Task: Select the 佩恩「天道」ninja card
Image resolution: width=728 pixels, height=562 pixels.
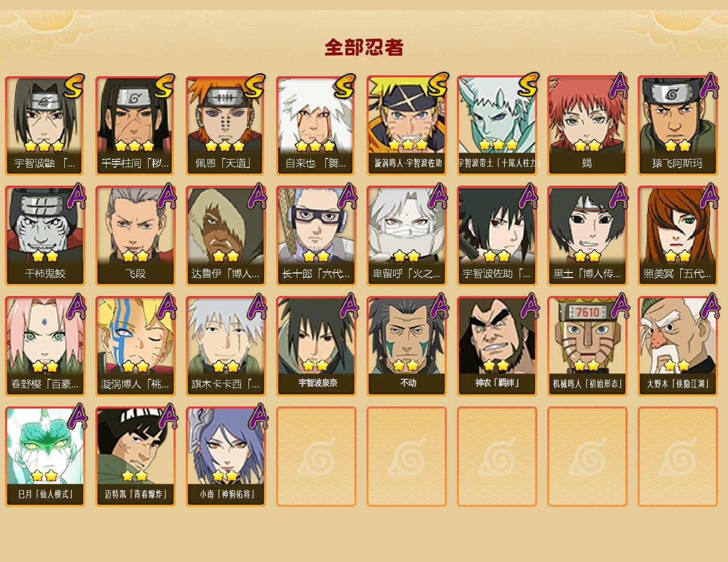Action: (x=225, y=125)
